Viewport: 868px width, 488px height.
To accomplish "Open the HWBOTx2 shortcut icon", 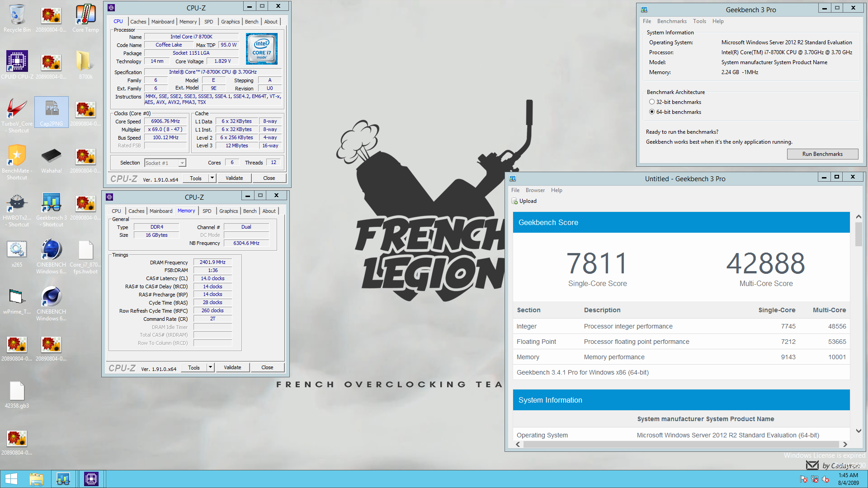I will [x=17, y=209].
